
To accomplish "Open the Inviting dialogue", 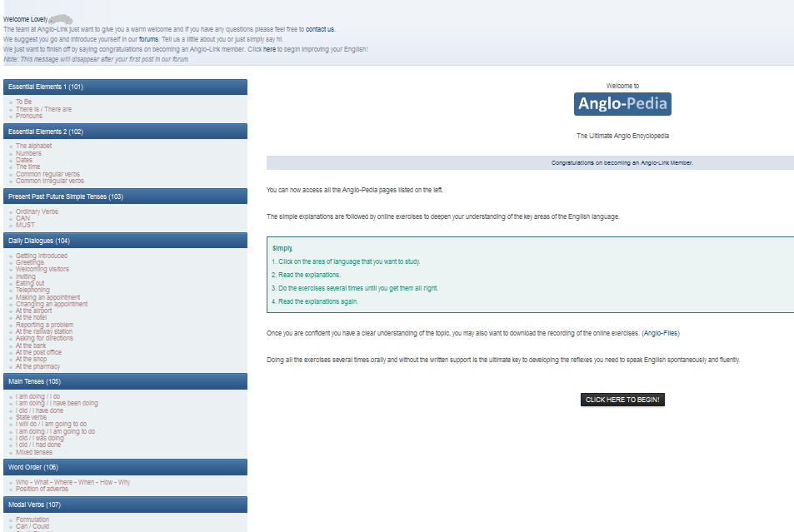I will [25, 277].
